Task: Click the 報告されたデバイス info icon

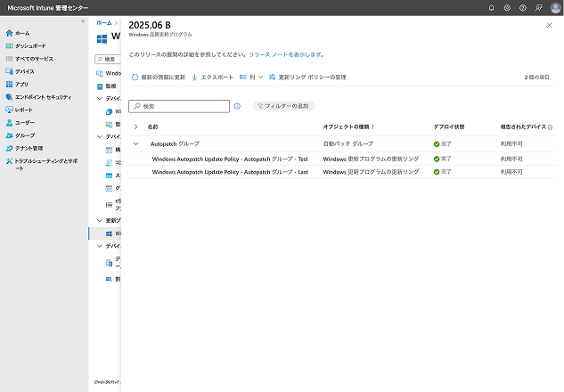Action: 550,127
